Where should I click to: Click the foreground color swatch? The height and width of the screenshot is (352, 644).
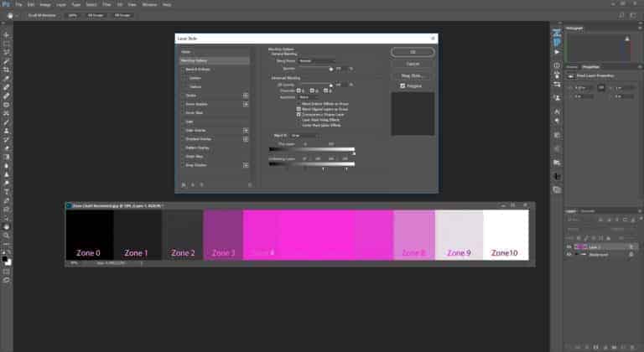click(x=5, y=253)
